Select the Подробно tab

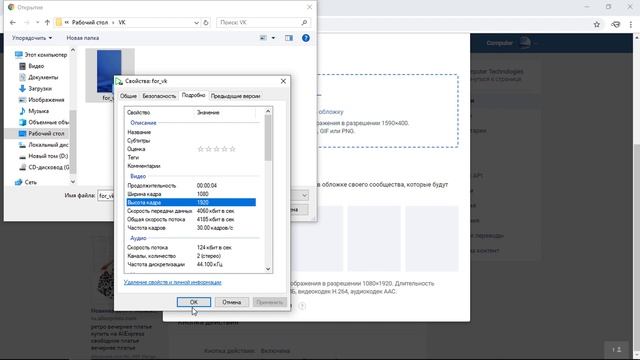[x=193, y=95]
